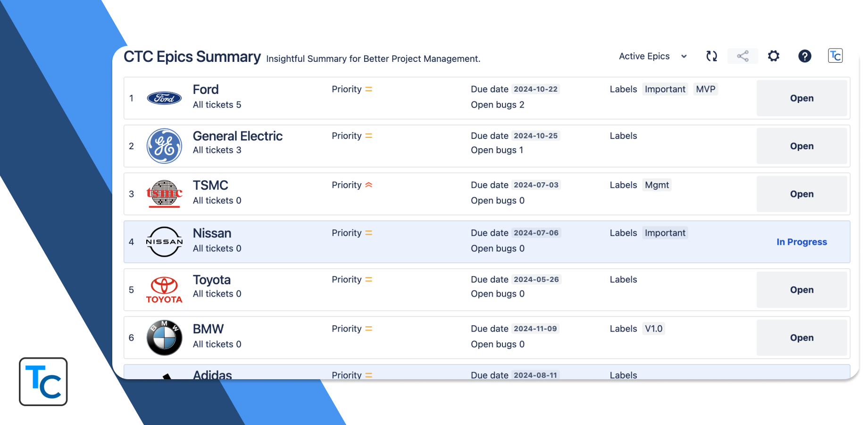The image size is (868, 425).
Task: Click the Open status button for Ford
Action: [x=802, y=98]
